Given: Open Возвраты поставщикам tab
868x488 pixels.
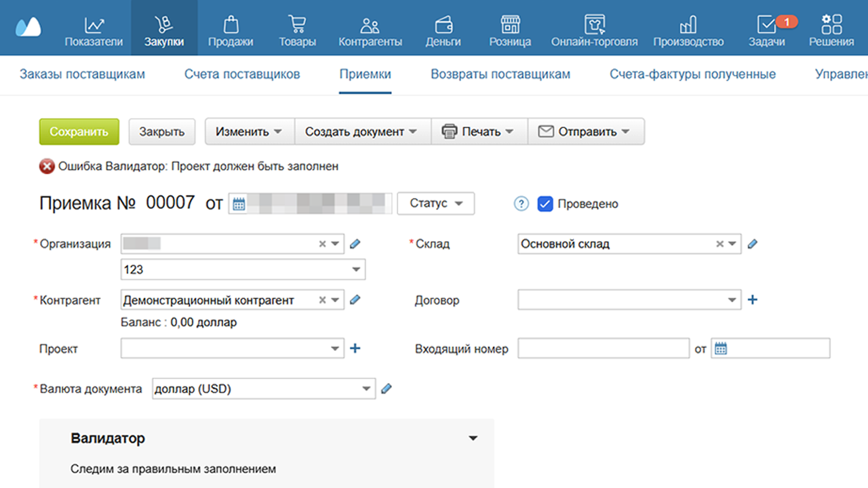Looking at the screenshot, I should [500, 75].
